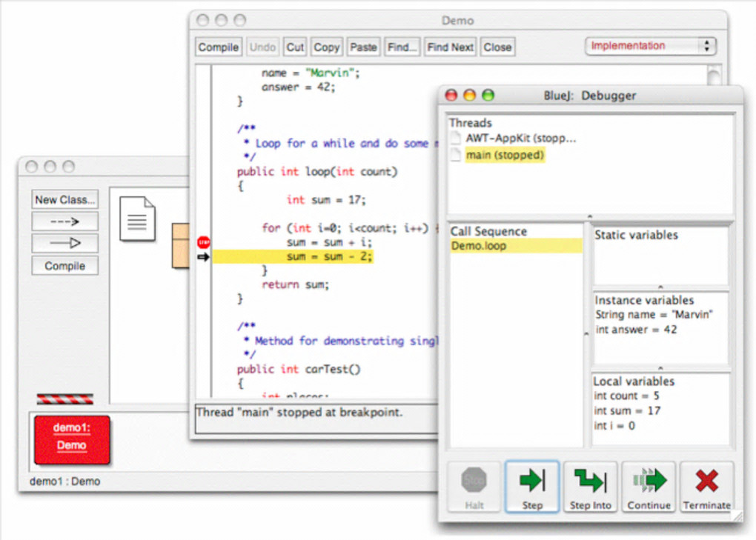Click the red demo1 object instance
Image resolution: width=756 pixels, height=540 pixels.
(72, 439)
